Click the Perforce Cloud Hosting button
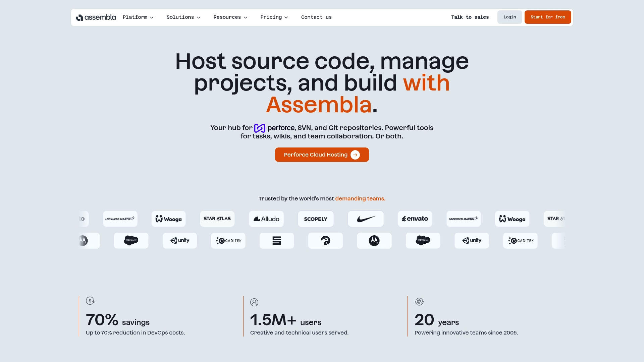 [x=322, y=155]
